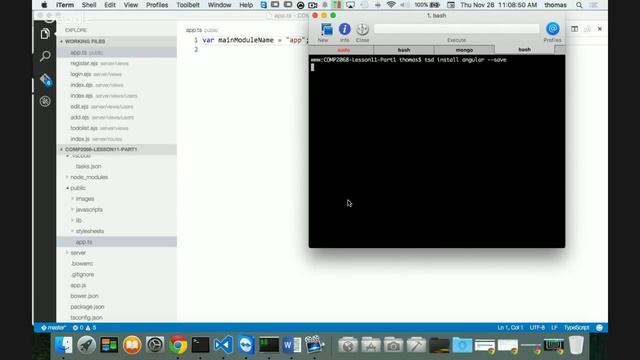Click the Ln 1, Col 1 status bar entry
This screenshot has height=360, width=640.
[510, 328]
